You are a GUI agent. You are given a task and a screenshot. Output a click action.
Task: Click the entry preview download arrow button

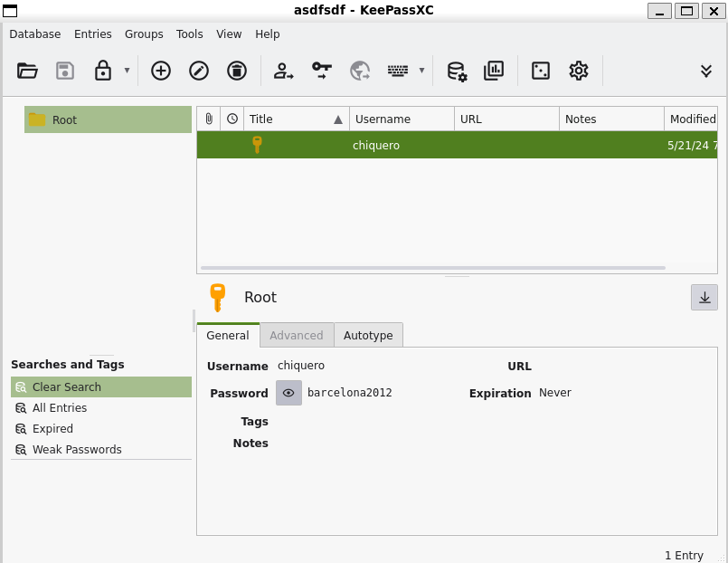pyautogui.click(x=704, y=297)
